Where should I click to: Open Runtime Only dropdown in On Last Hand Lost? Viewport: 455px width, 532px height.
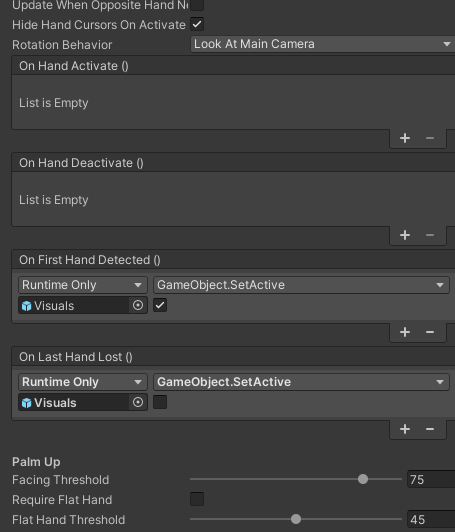[83, 382]
